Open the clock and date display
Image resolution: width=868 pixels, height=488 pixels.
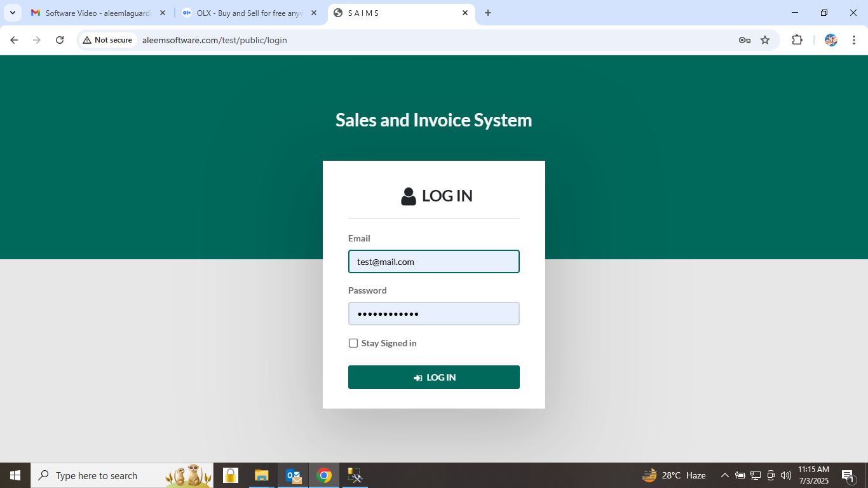[x=813, y=475]
